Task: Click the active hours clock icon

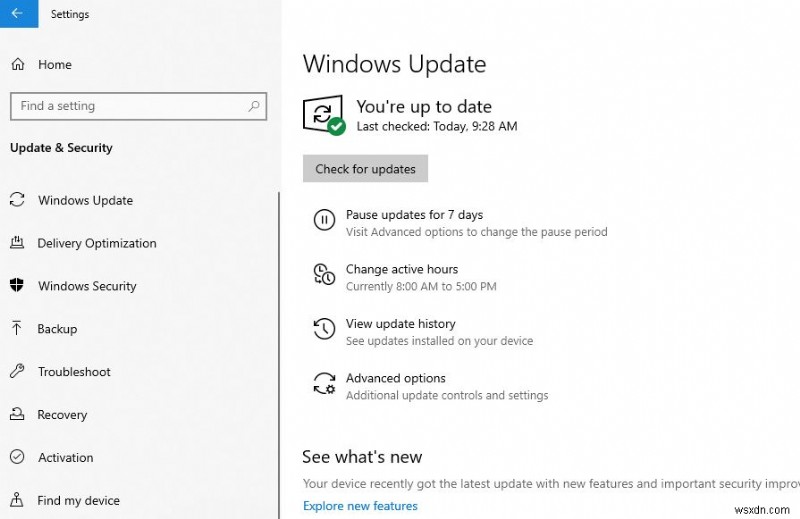Action: click(x=324, y=275)
